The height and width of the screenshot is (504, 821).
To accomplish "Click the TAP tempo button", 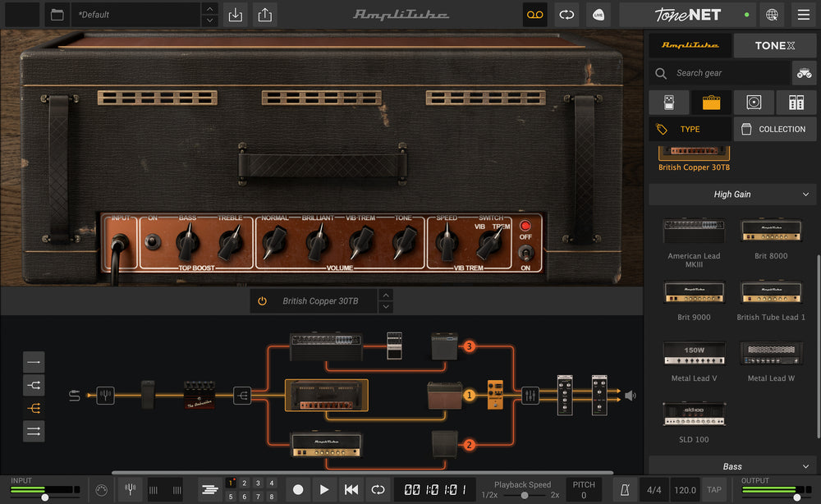I will (713, 490).
